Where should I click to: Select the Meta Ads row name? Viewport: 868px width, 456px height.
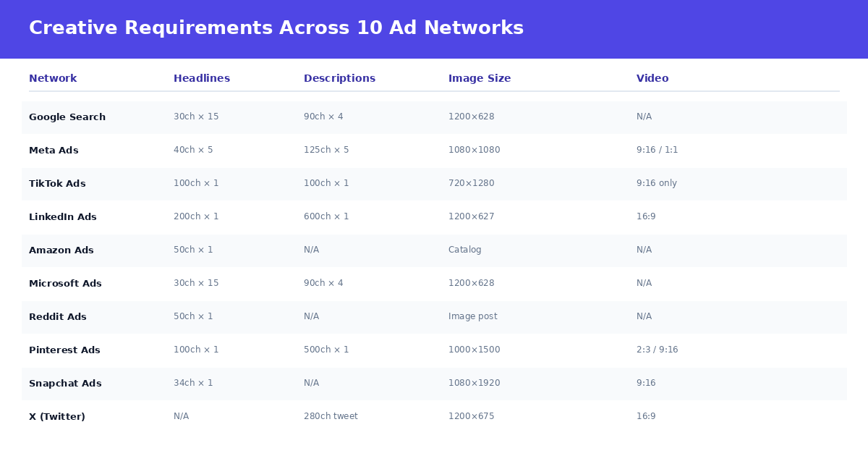point(54,151)
